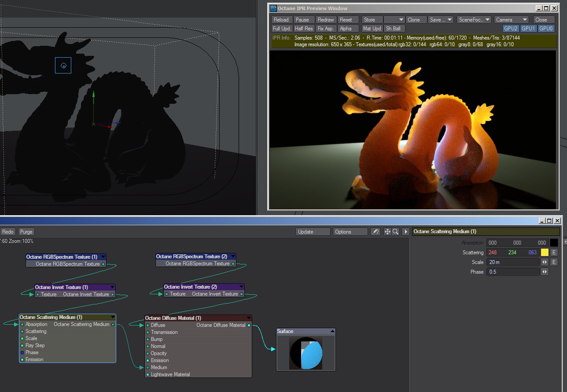Open the black Absorption color swatch
The width and height of the screenshot is (567, 392).
(554, 243)
